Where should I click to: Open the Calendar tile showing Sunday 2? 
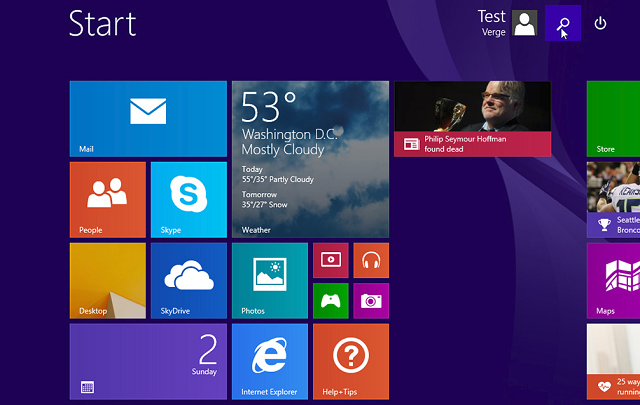[x=148, y=361]
